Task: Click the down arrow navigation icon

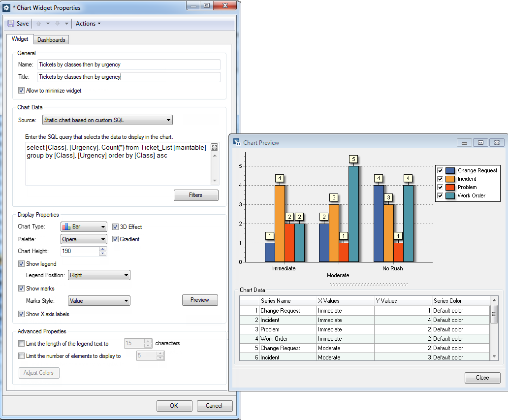Action: click(x=58, y=24)
